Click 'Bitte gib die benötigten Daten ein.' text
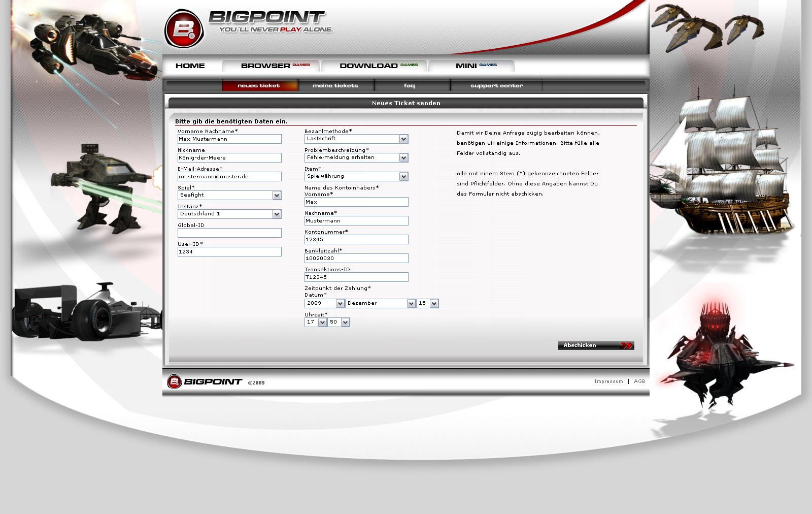Image resolution: width=812 pixels, height=514 pixels. [x=231, y=121]
